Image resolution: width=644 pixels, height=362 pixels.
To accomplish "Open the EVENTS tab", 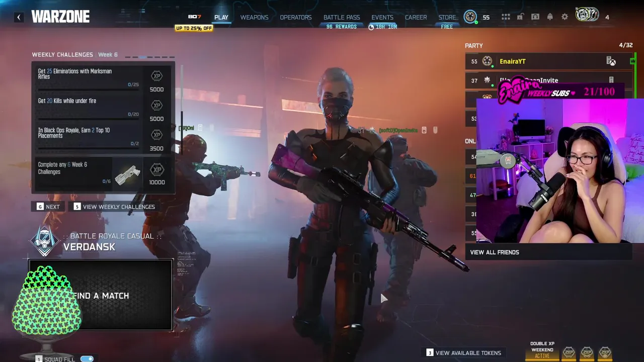I will [x=382, y=17].
